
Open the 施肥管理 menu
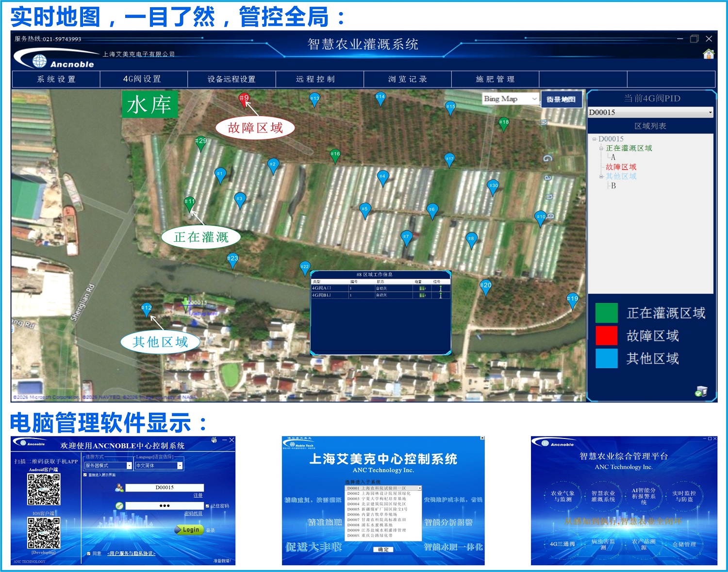[x=495, y=79]
